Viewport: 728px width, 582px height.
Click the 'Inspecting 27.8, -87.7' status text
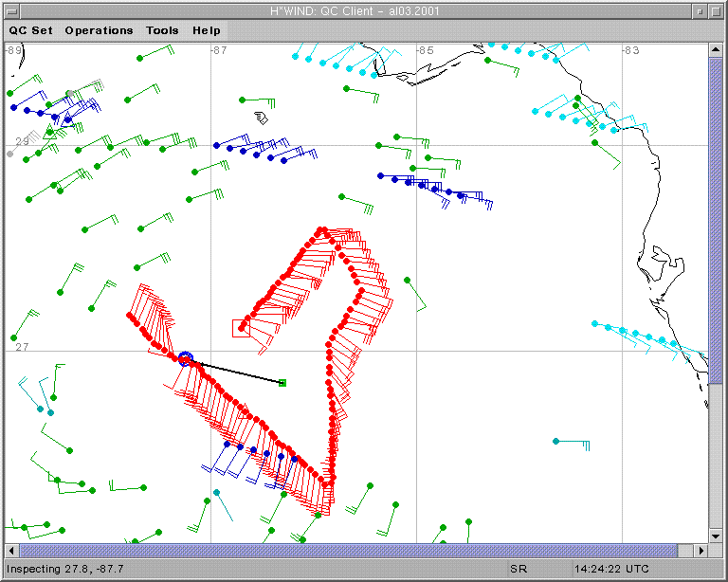[x=64, y=569]
